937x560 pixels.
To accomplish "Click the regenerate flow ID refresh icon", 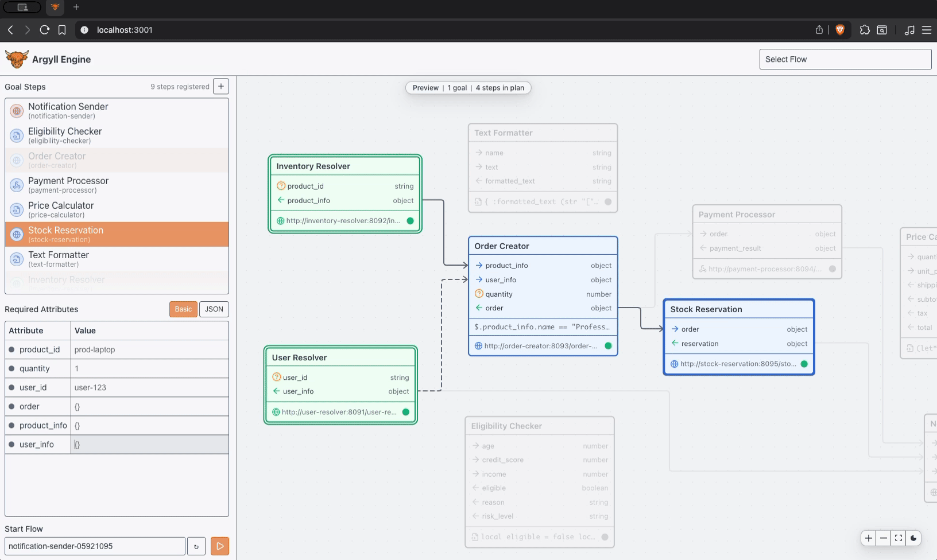I will click(196, 546).
